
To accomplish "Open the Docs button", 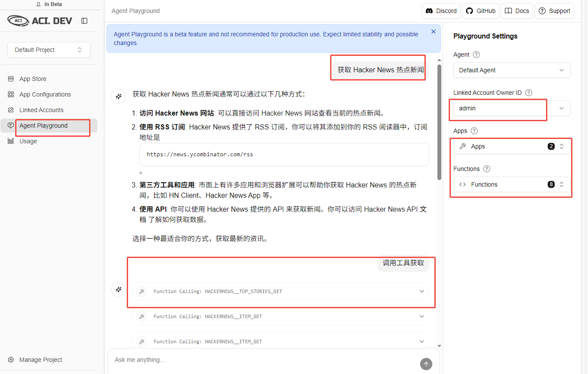I will click(x=517, y=11).
